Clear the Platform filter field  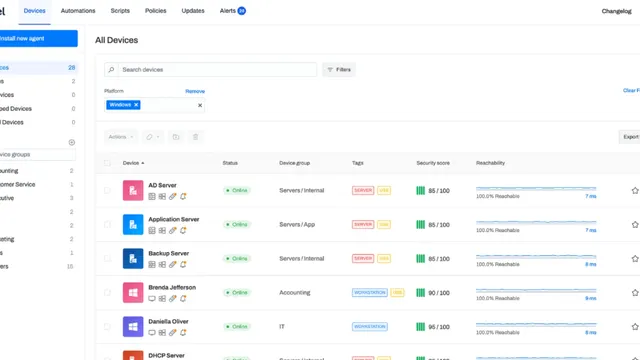pos(200,105)
